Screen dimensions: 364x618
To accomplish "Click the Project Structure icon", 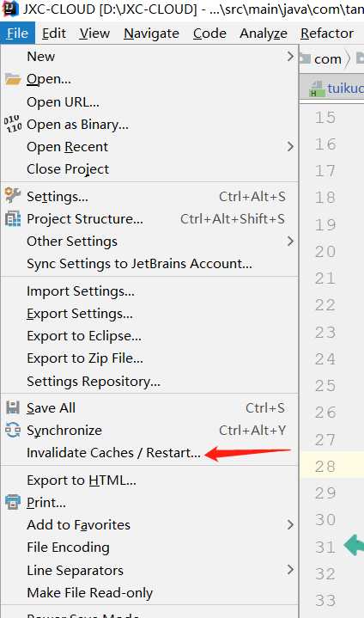I will [13, 218].
